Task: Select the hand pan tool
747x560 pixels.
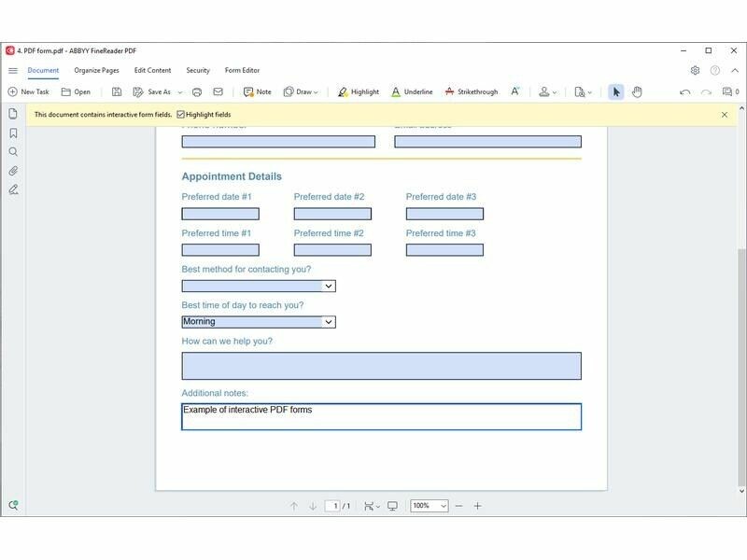Action: pos(637,91)
